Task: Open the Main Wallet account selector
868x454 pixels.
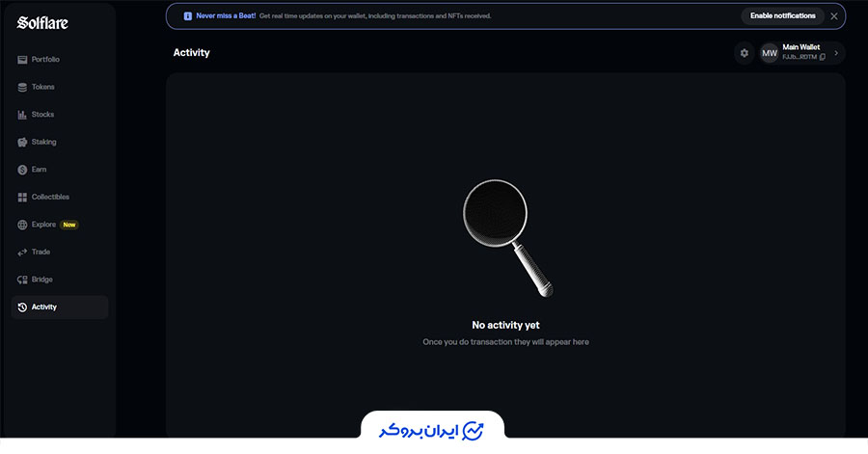Action: pos(800,53)
